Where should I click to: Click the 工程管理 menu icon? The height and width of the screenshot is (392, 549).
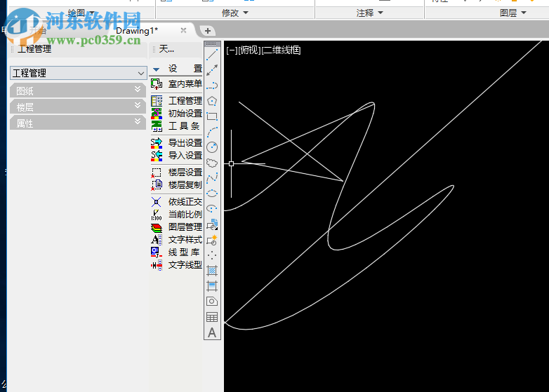point(157,101)
